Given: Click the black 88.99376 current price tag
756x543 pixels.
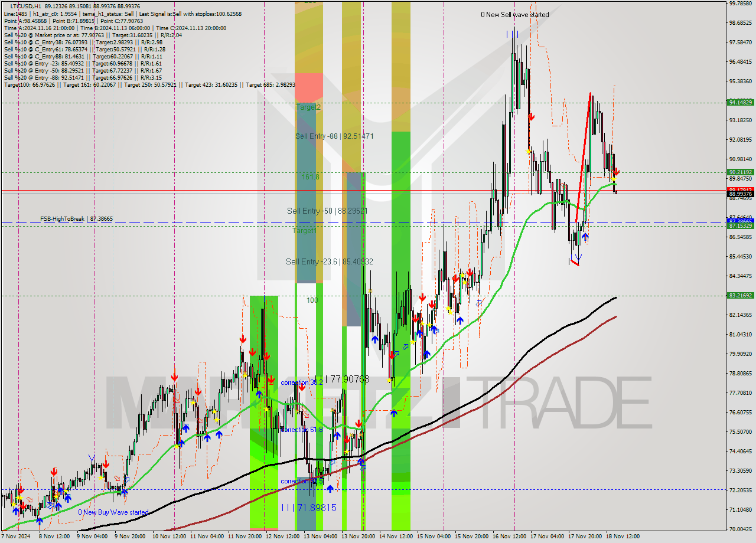Looking at the screenshot, I should point(741,194).
